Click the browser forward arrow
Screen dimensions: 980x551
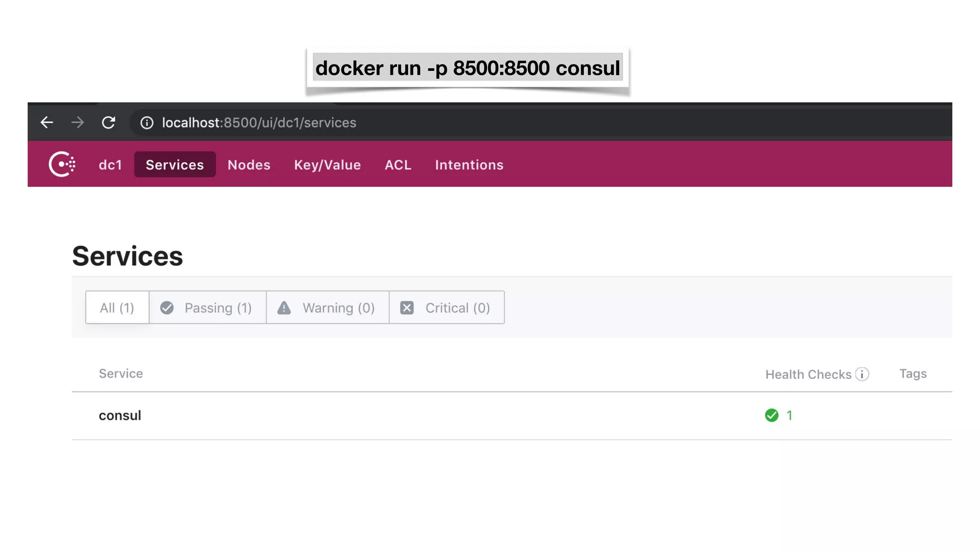pyautogui.click(x=78, y=122)
